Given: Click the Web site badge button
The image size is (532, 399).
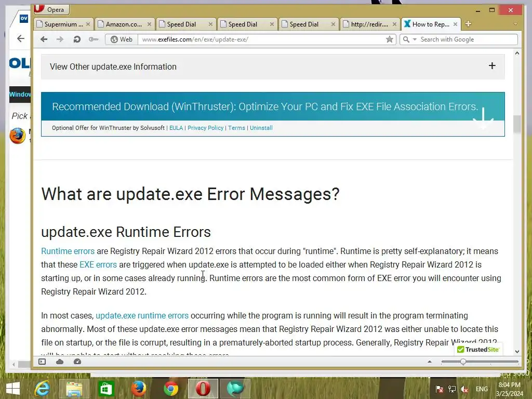Looking at the screenshot, I should coord(122,39).
